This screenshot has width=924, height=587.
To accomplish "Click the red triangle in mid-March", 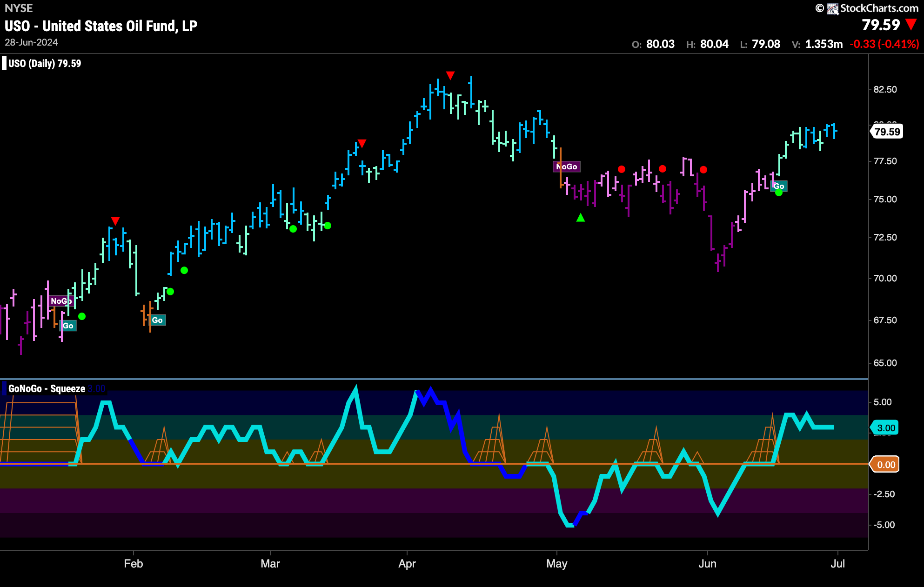I will point(362,143).
